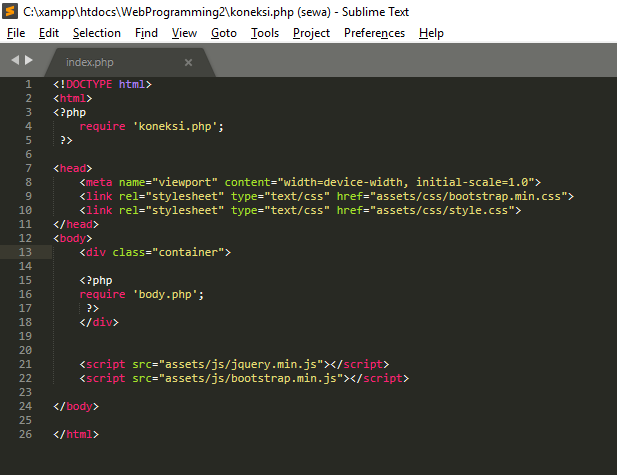
Task: Open the Tools menu
Action: (265, 33)
